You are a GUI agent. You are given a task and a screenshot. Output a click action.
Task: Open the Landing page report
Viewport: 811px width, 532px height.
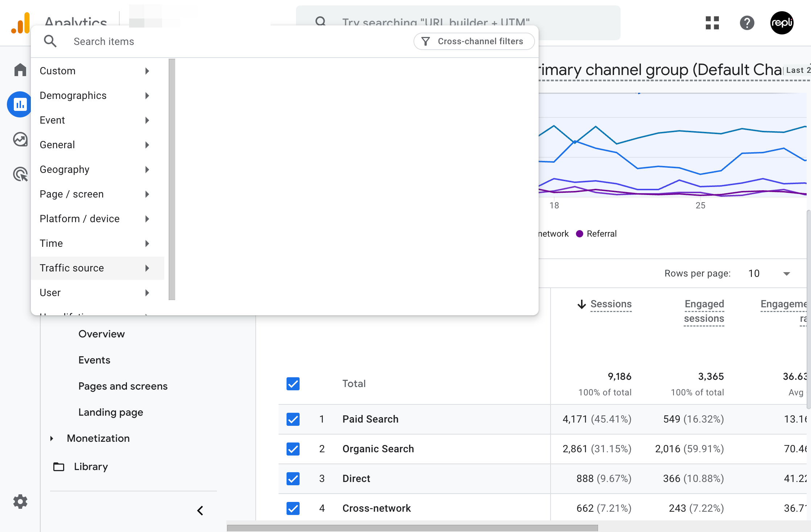[x=111, y=412]
